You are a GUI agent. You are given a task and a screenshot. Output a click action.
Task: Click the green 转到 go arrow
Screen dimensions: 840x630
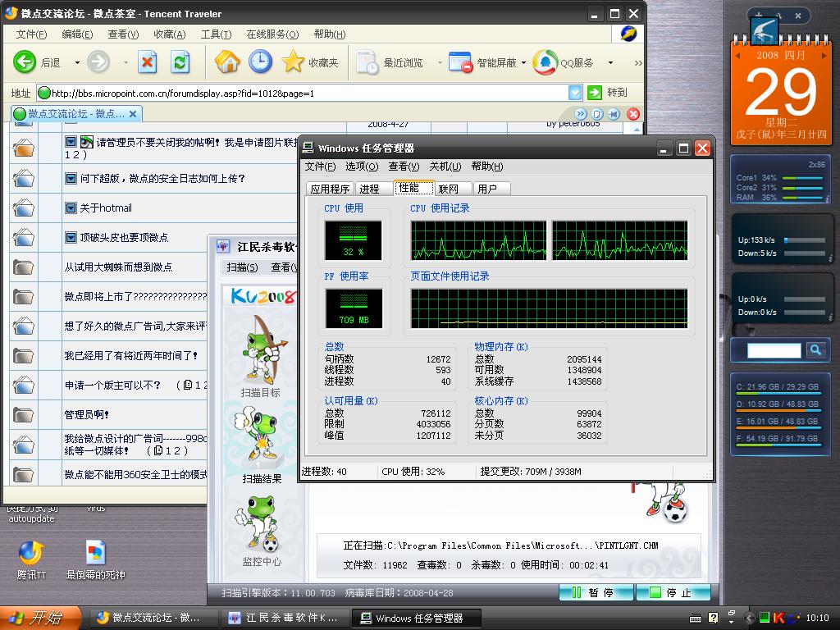pos(594,93)
